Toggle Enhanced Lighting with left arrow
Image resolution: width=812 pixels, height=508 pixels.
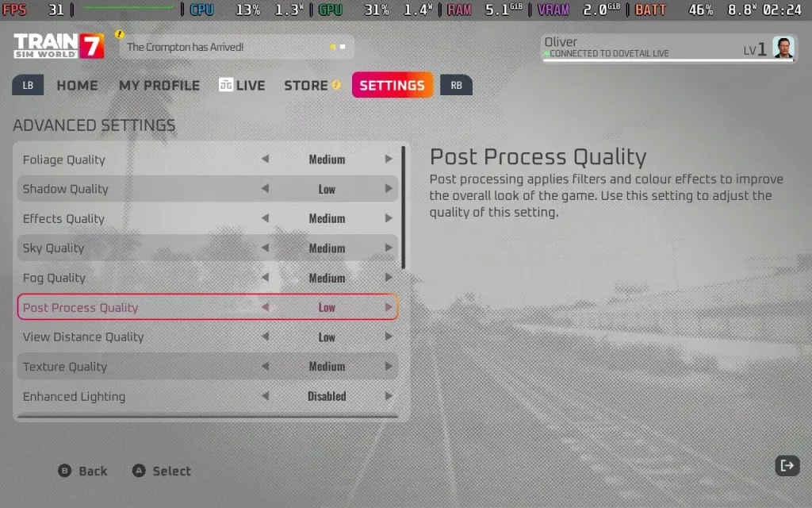pyautogui.click(x=265, y=396)
